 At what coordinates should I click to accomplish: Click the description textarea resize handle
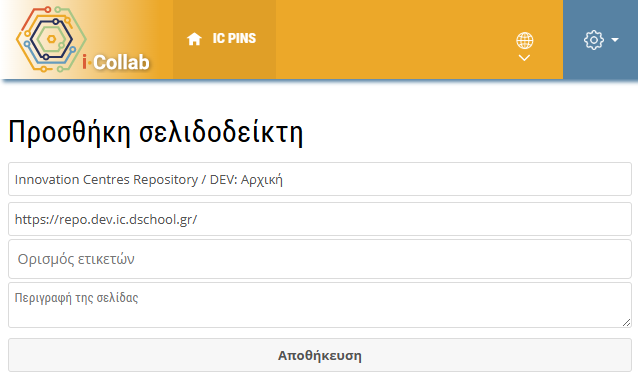627,323
